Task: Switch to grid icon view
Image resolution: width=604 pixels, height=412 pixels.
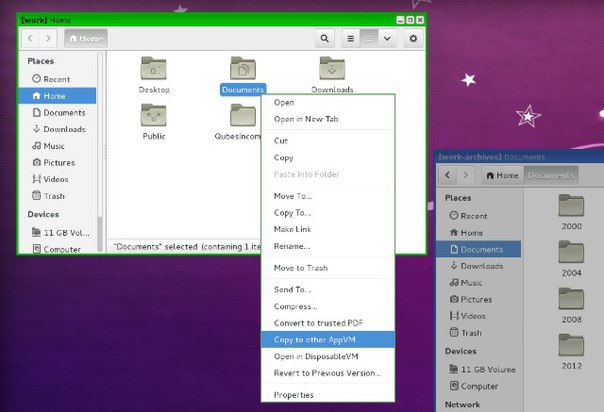Action: click(x=369, y=38)
